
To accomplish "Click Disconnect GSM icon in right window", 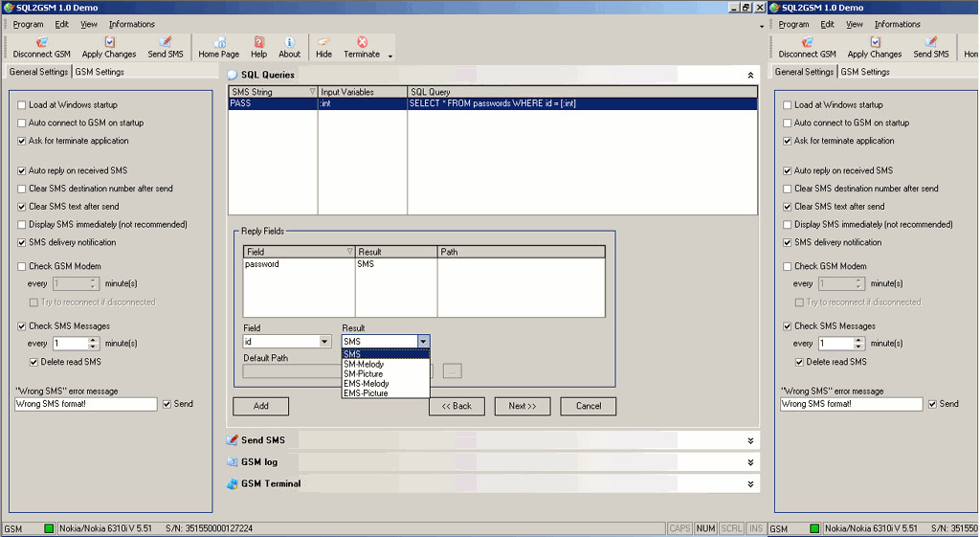I will point(807,42).
